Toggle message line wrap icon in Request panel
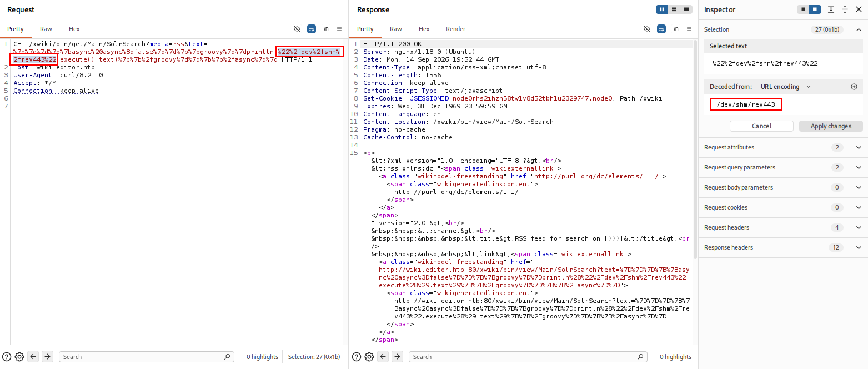This screenshot has height=369, width=868. 312,29
